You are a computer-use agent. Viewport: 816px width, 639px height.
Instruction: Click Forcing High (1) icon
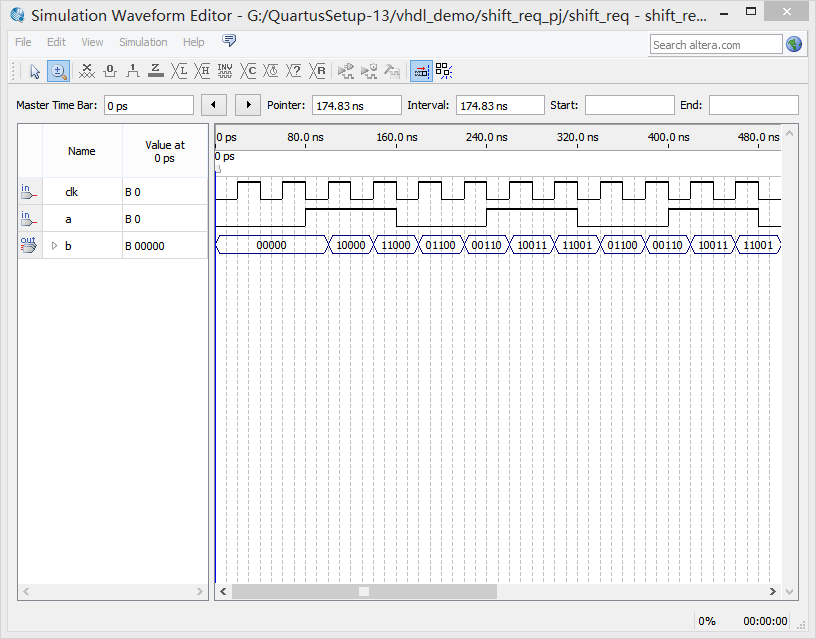coord(133,71)
